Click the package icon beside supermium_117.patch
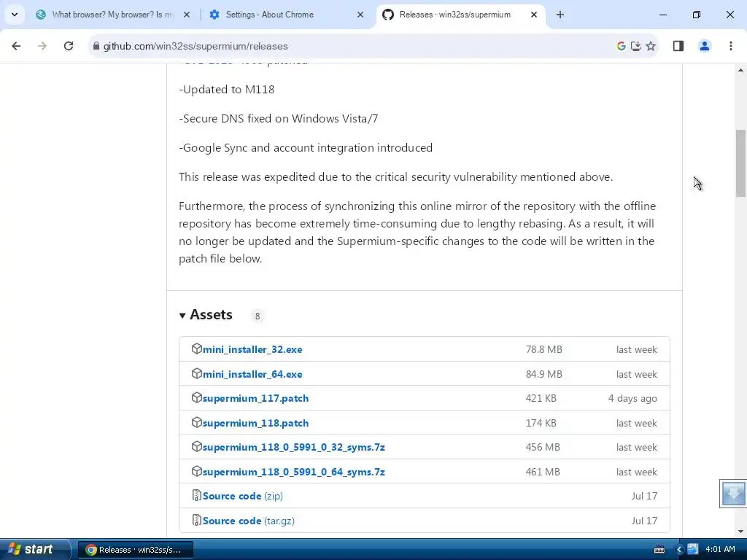Screen dimensions: 747x560 click(x=197, y=397)
